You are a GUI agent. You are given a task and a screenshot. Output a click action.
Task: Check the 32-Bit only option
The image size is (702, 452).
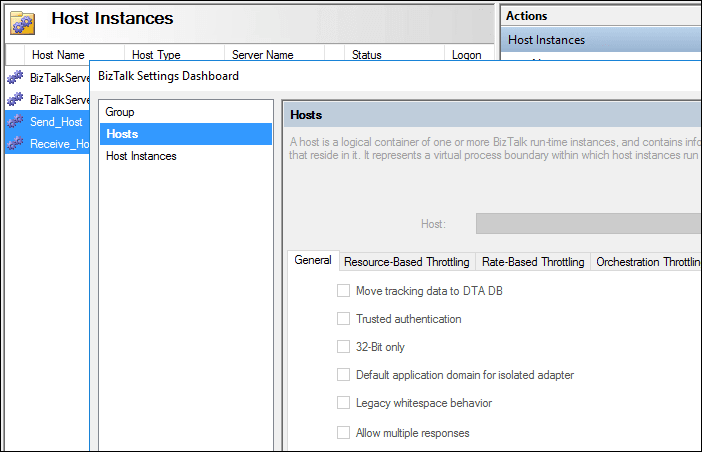point(343,346)
